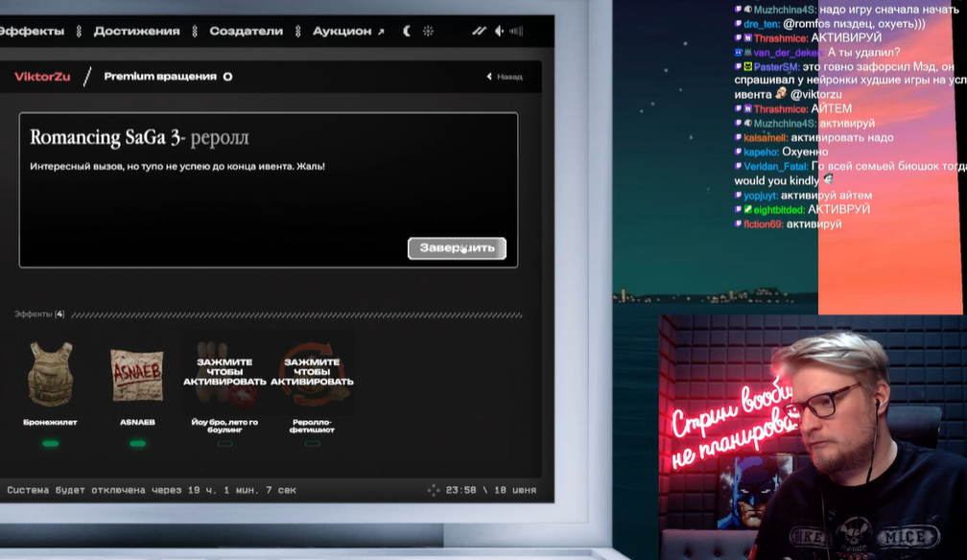The image size is (967, 560).
Task: Click the sun brightness theme icon
Action: [x=428, y=31]
